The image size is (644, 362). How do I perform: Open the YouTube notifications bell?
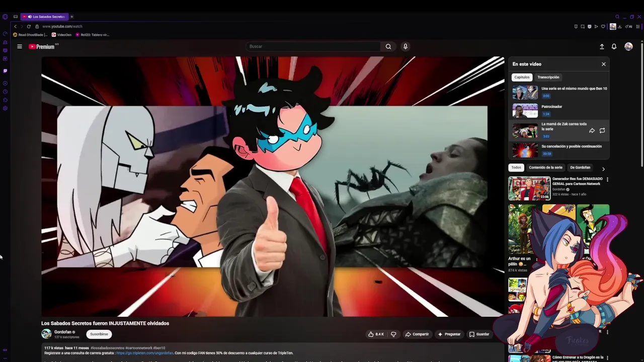coord(614,46)
